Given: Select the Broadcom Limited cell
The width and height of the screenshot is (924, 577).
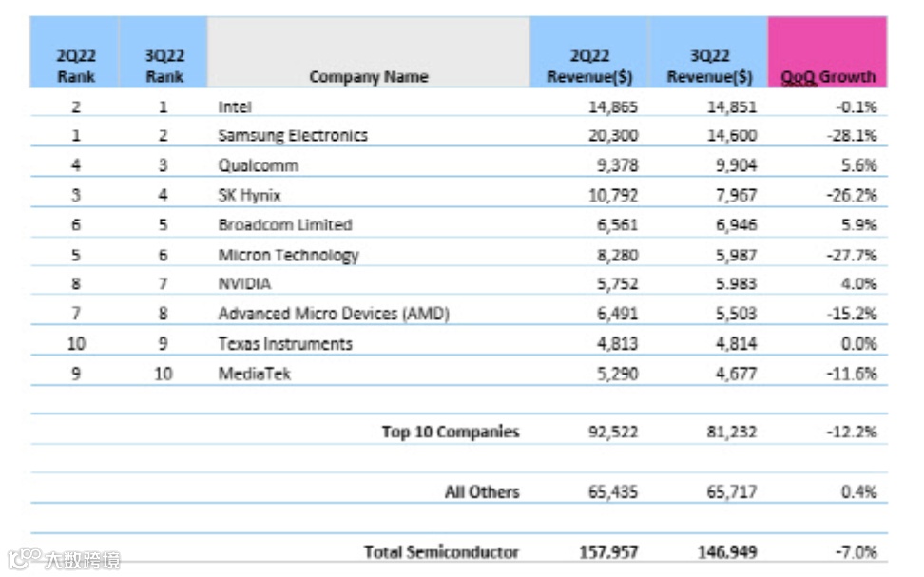Looking at the screenshot, I should tap(285, 224).
